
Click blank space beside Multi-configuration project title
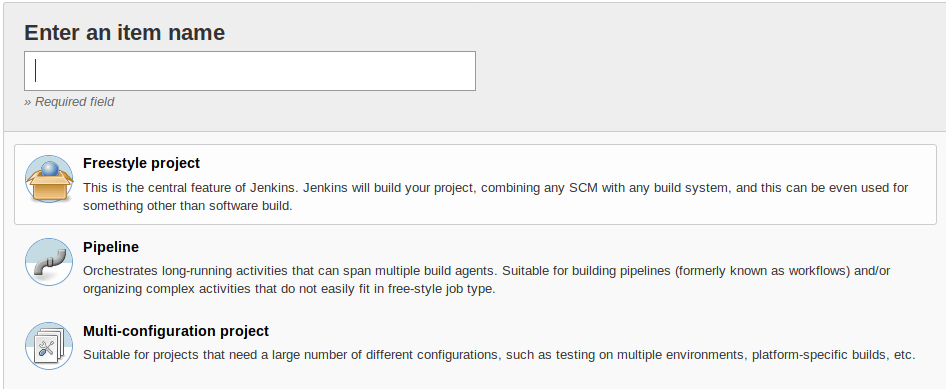[x=573, y=331]
